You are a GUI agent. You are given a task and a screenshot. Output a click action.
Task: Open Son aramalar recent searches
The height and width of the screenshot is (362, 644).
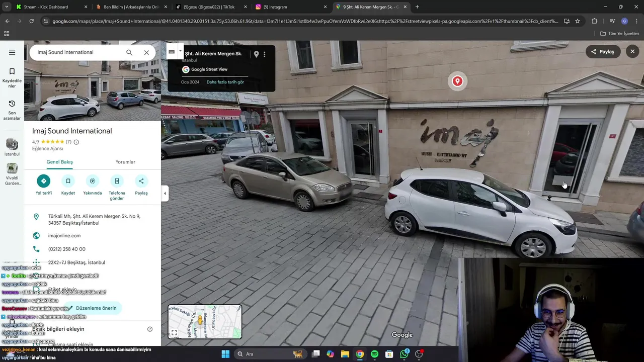pyautogui.click(x=12, y=110)
